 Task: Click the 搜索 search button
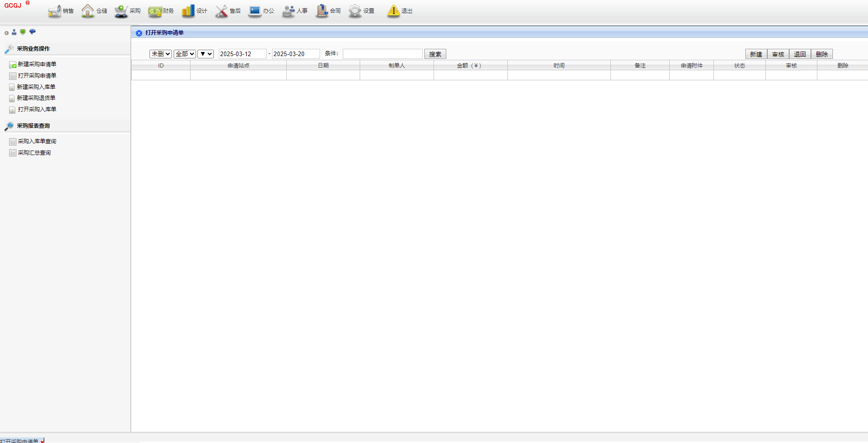[x=435, y=54]
